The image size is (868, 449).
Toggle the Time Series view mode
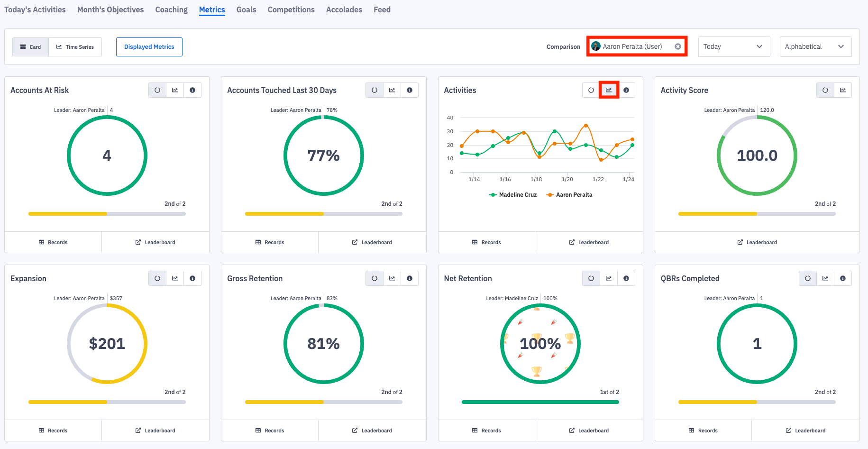[75, 47]
